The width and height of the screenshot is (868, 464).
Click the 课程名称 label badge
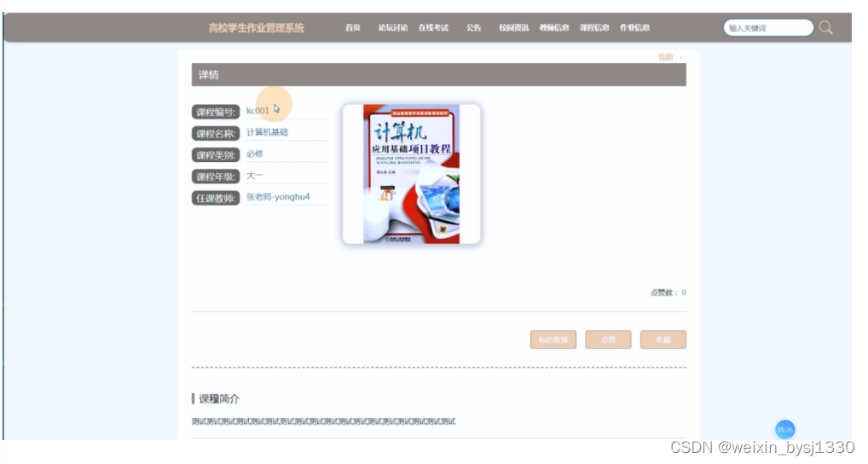click(x=216, y=133)
